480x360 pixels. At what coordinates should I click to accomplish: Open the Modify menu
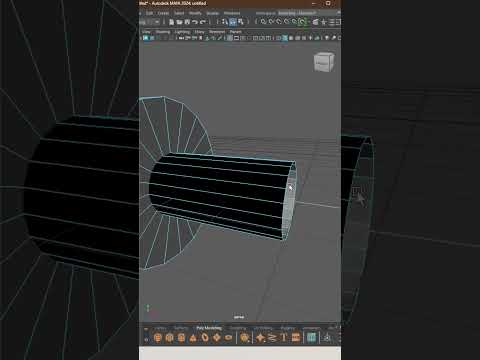(195, 13)
